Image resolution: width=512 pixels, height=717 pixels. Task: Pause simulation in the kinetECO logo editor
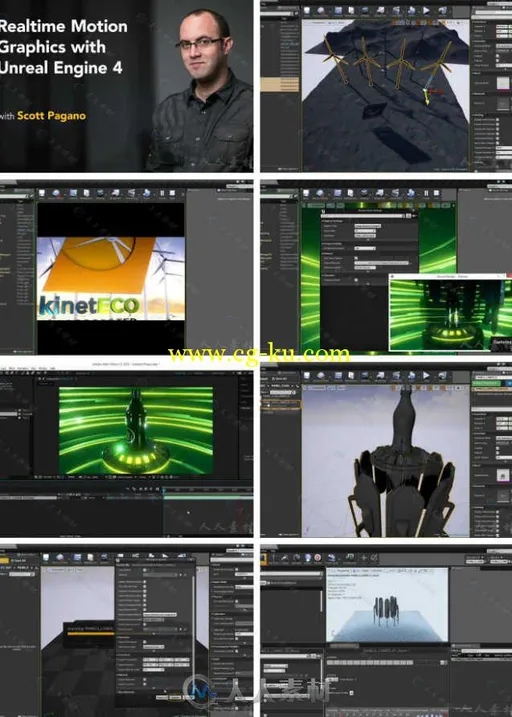coord(161,193)
